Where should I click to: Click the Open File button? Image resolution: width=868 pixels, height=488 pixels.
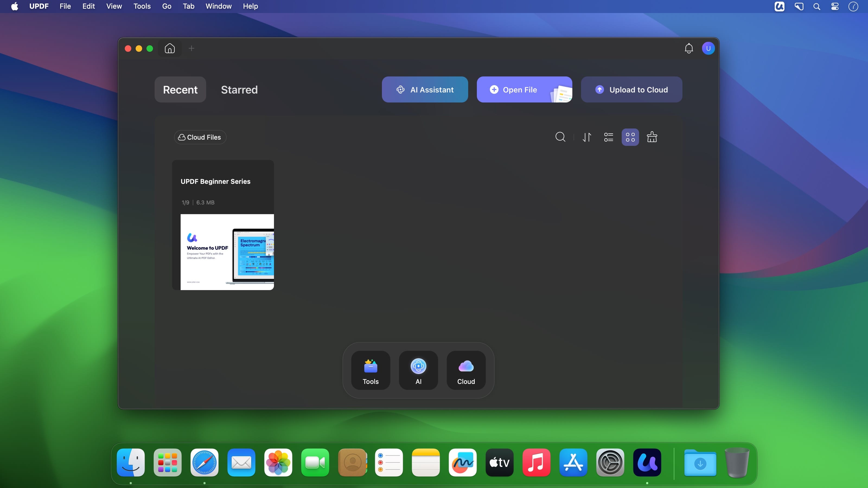coord(524,89)
